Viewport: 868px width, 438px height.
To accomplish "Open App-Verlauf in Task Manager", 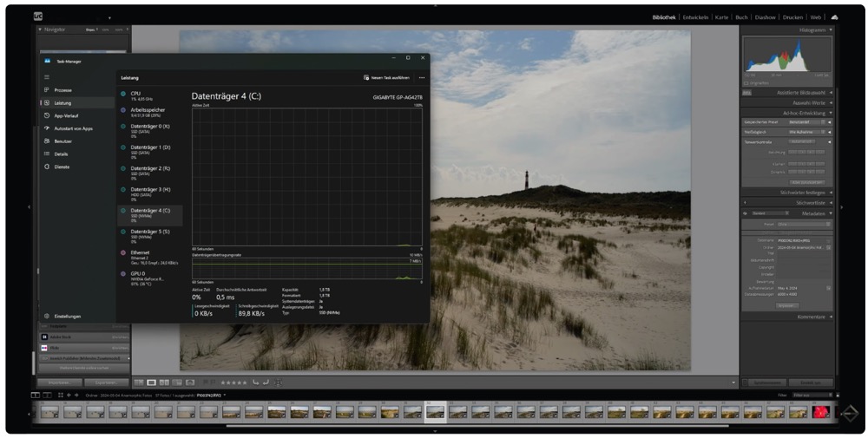I will tap(66, 115).
